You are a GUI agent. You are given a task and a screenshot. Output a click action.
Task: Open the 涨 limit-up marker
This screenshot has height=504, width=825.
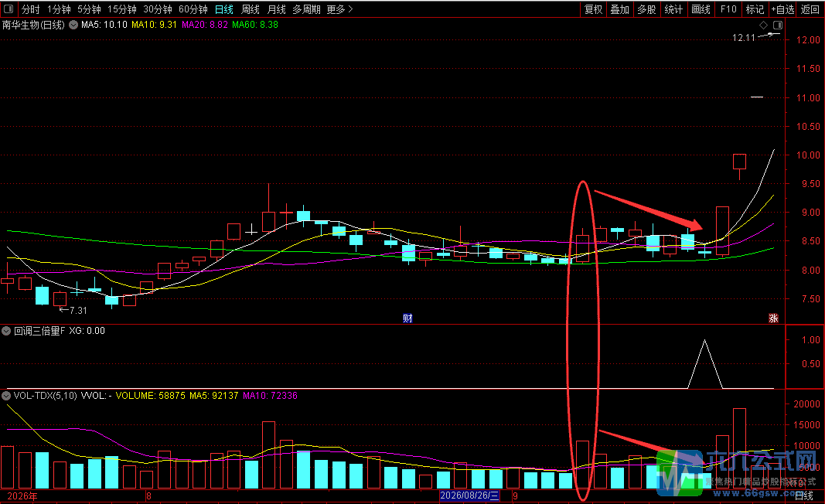[x=773, y=318]
